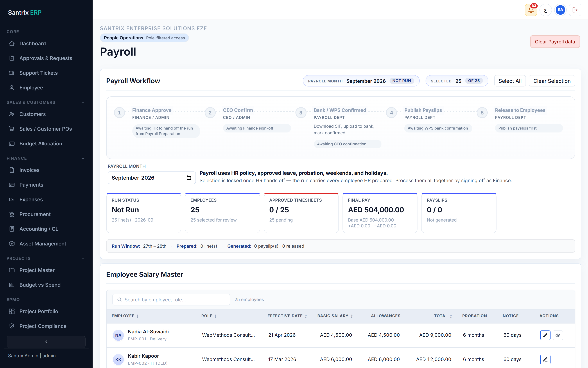Open Expenses
The height and width of the screenshot is (368, 588).
(x=46, y=200)
